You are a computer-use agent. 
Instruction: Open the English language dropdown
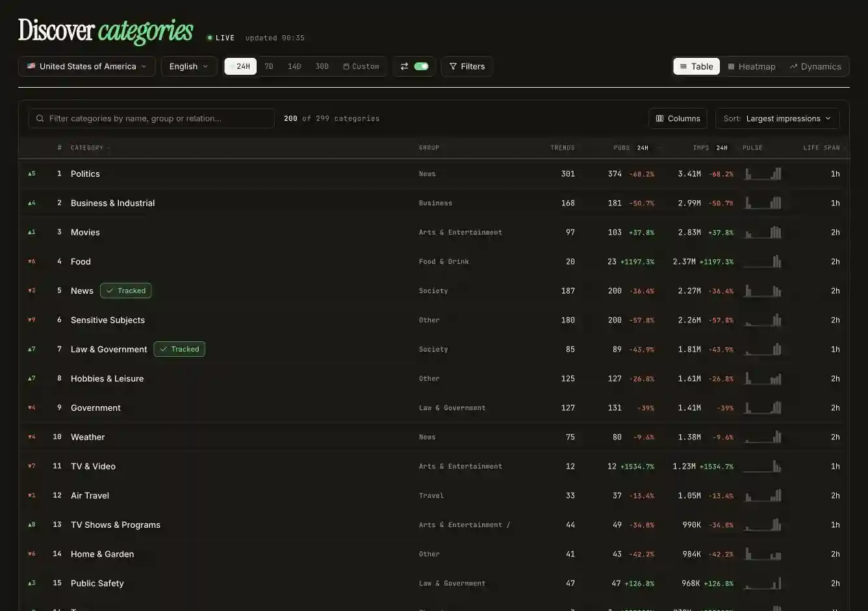point(188,66)
